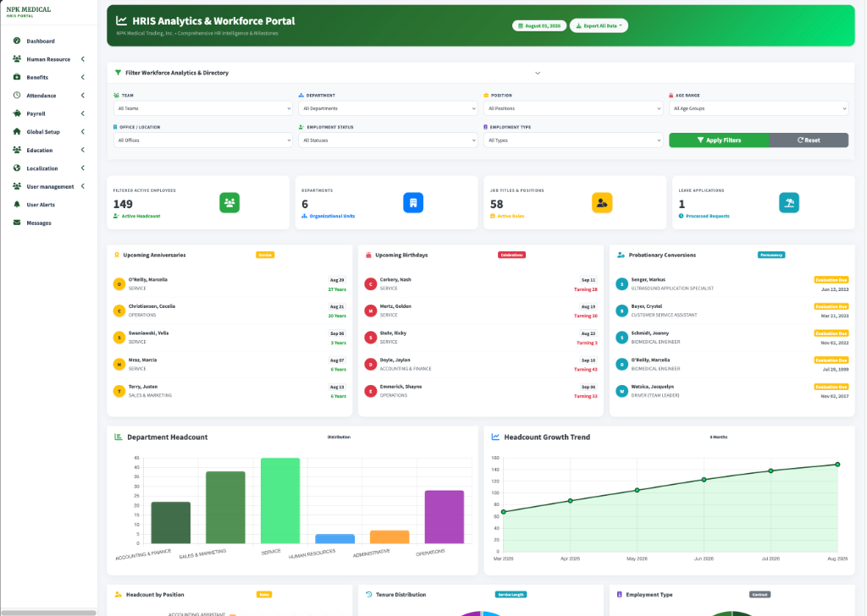867x616 pixels.
Task: Click the Global Setup home icon
Action: 17,131
